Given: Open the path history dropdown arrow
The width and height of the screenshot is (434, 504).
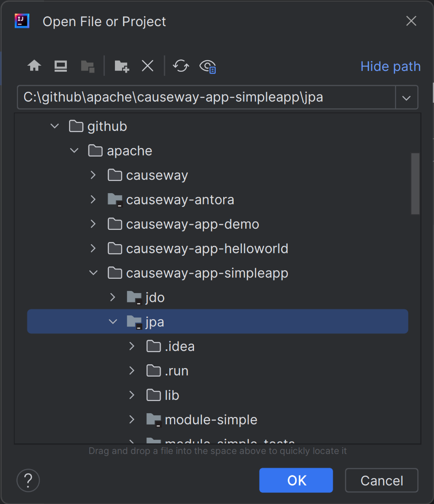Looking at the screenshot, I should click(406, 98).
